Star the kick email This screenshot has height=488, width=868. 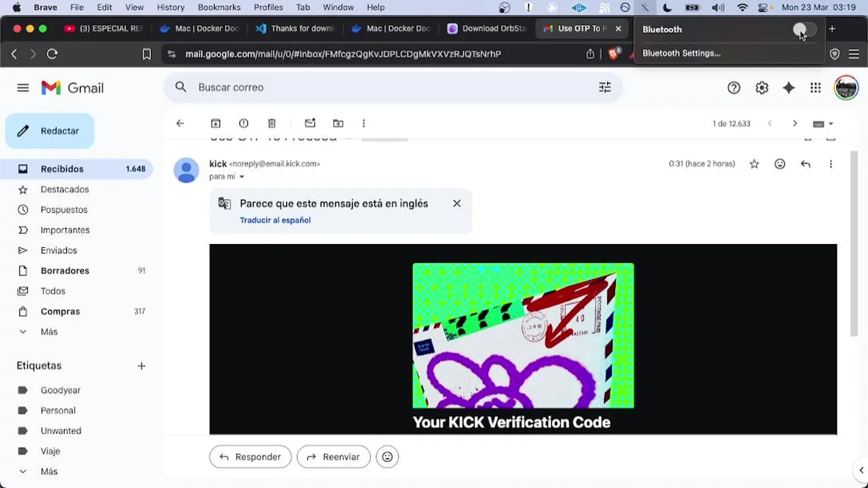pos(754,164)
